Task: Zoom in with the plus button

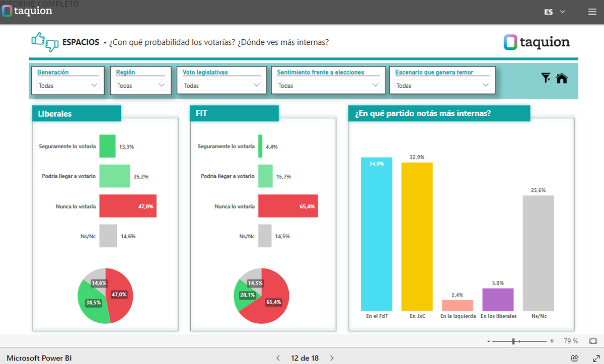Action: (x=552, y=341)
